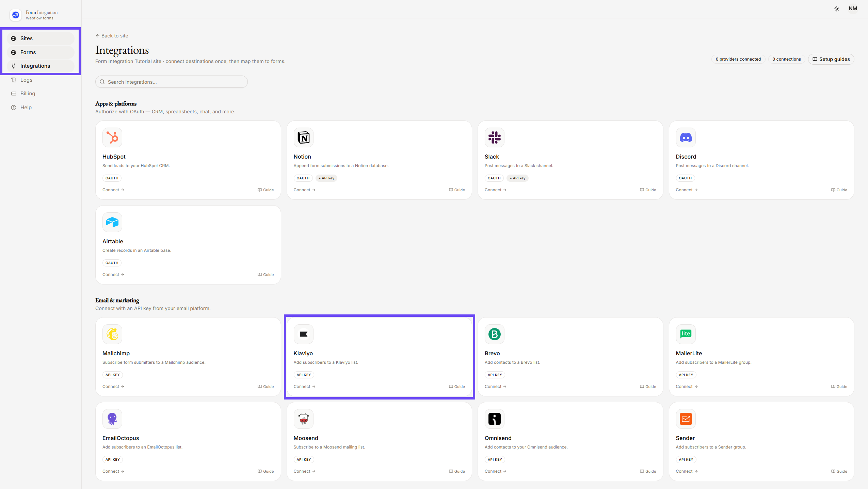Connect the Airtable integration

[113, 275]
